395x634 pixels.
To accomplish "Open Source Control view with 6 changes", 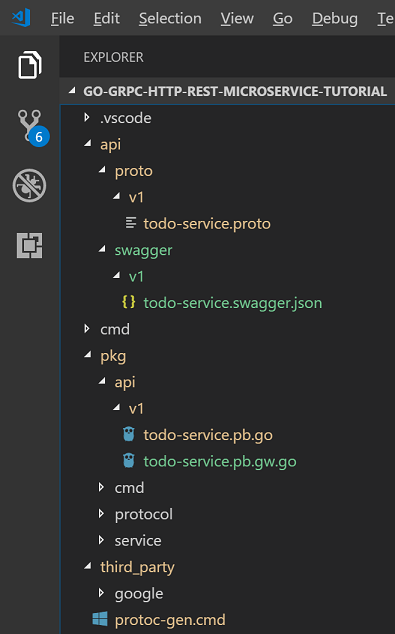I will pos(33,127).
